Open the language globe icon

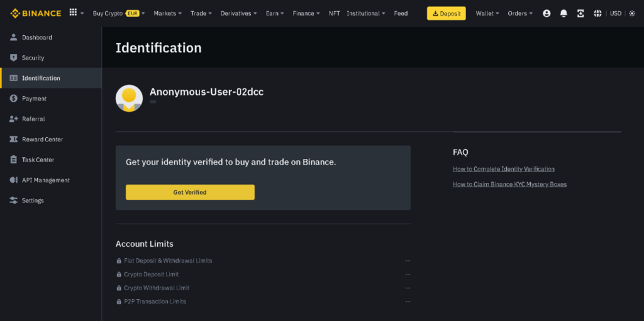[597, 13]
